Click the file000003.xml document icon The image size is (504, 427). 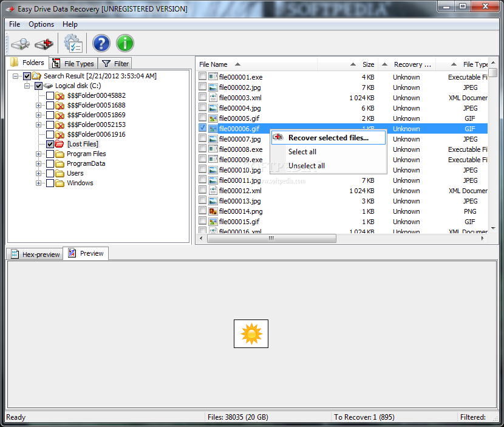(213, 97)
